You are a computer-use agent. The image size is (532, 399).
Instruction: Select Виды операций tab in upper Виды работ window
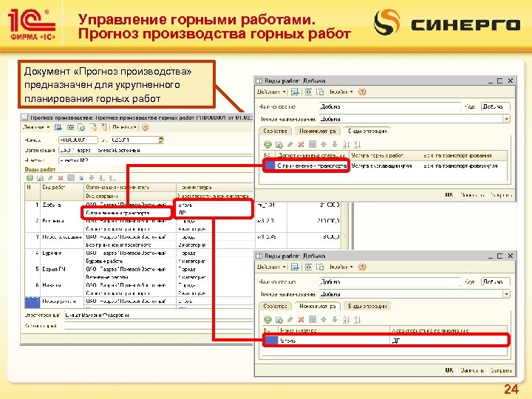point(367,131)
